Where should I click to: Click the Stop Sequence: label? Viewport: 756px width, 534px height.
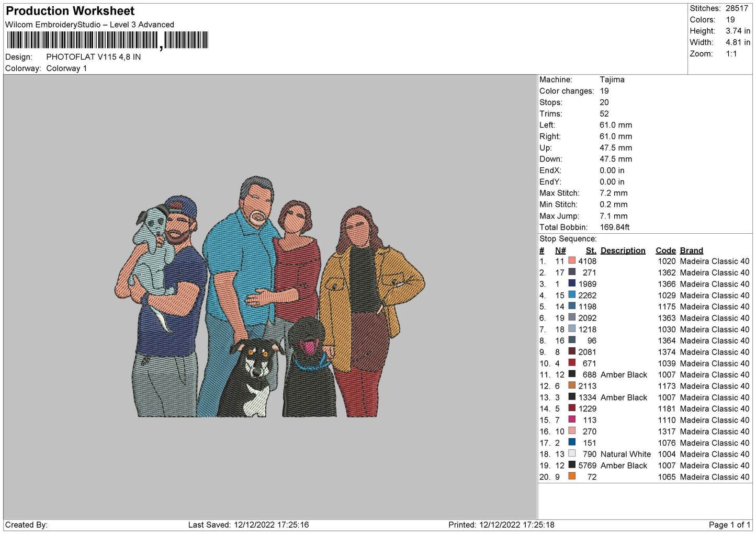[568, 238]
